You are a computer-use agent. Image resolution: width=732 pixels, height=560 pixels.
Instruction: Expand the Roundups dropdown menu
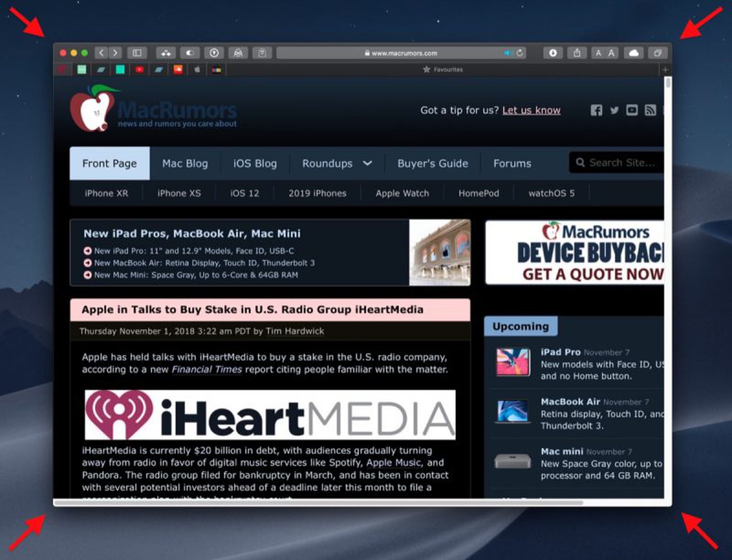[x=337, y=164]
